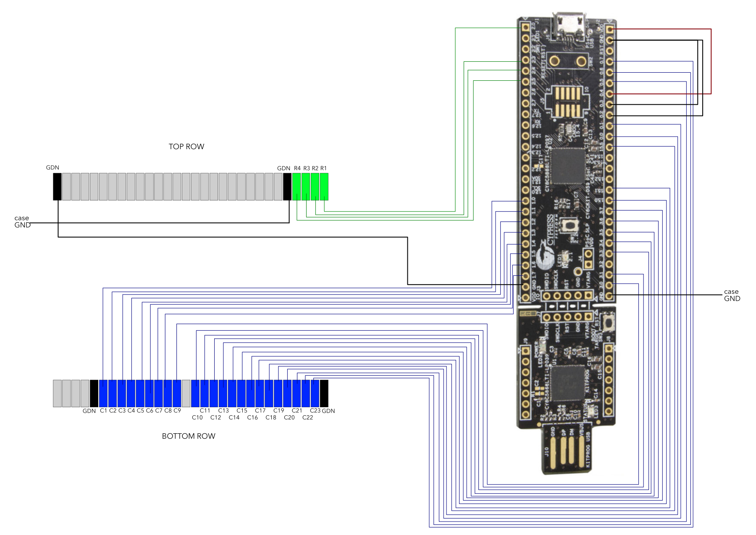Click the gray pad between C9 and C10

tap(186, 393)
